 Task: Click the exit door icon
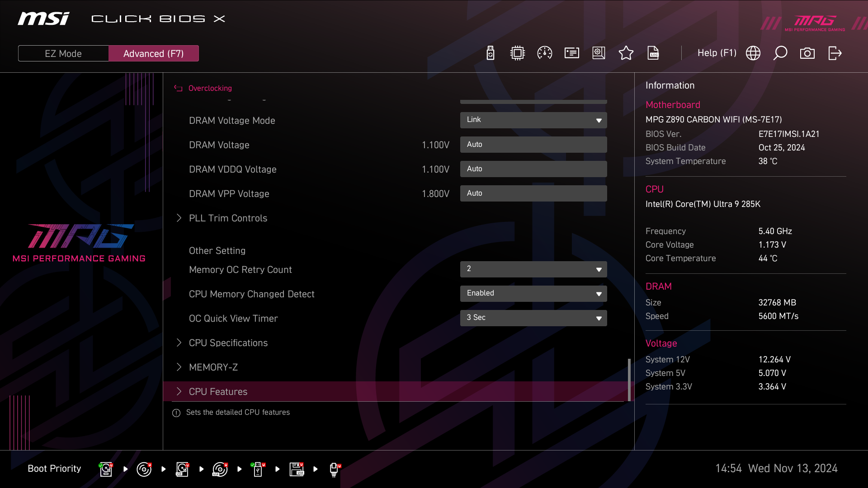click(x=835, y=53)
